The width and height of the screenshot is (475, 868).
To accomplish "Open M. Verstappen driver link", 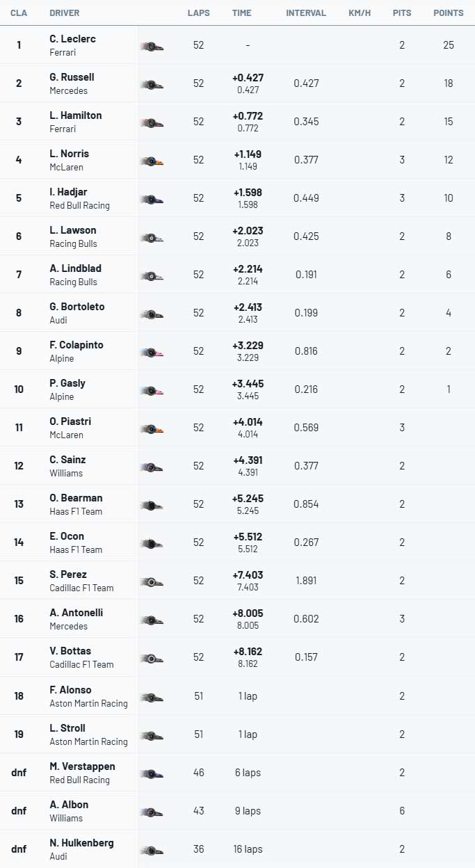I will (x=82, y=766).
